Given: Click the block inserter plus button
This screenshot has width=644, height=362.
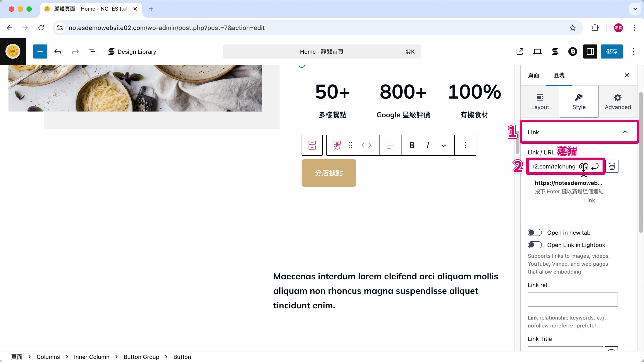Looking at the screenshot, I should tap(40, 51).
